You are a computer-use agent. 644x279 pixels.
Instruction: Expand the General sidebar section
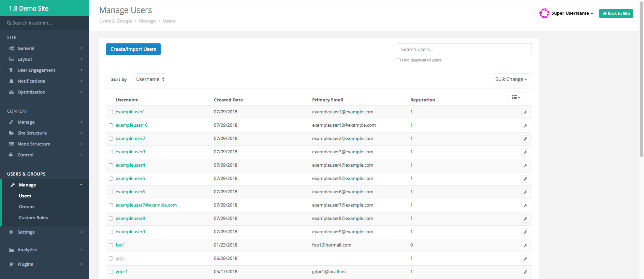pos(45,48)
